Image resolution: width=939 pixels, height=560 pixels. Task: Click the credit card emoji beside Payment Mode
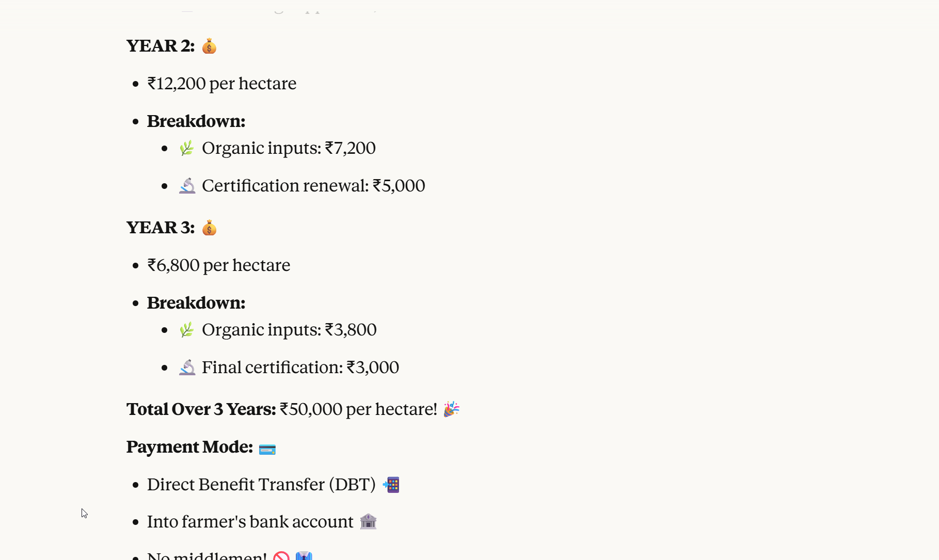[x=267, y=449]
